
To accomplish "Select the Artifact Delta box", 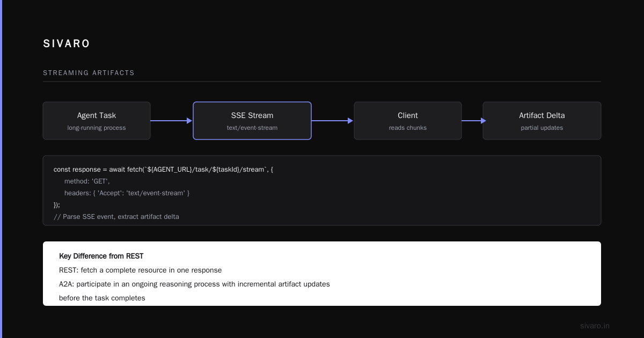I will (542, 121).
